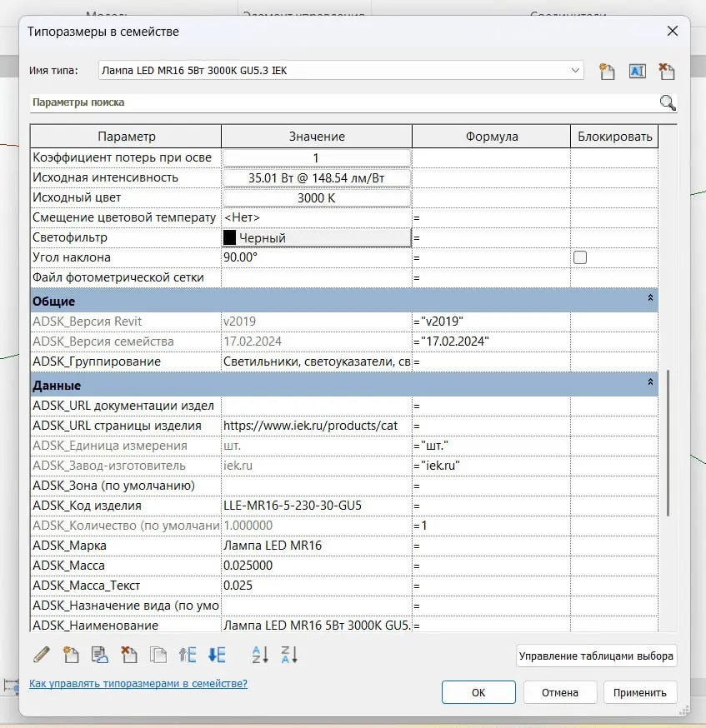Screen dimensions: 706x728
Task: Select ADSK_Масса value 0.025000
Action: pyautogui.click(x=316, y=566)
